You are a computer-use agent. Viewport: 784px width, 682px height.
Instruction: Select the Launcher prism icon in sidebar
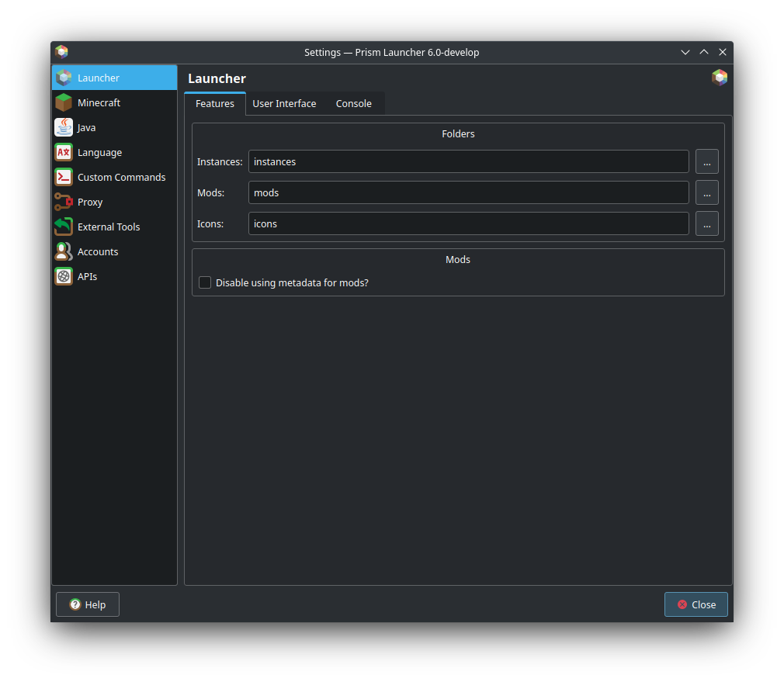tap(64, 78)
